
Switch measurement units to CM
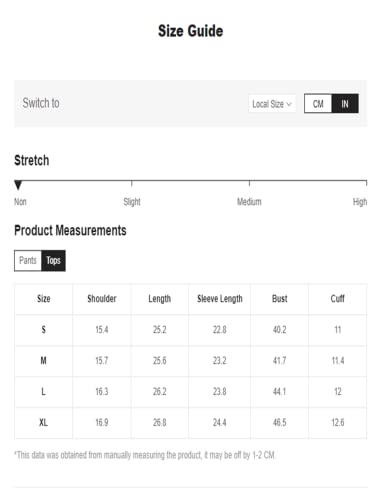pos(318,104)
